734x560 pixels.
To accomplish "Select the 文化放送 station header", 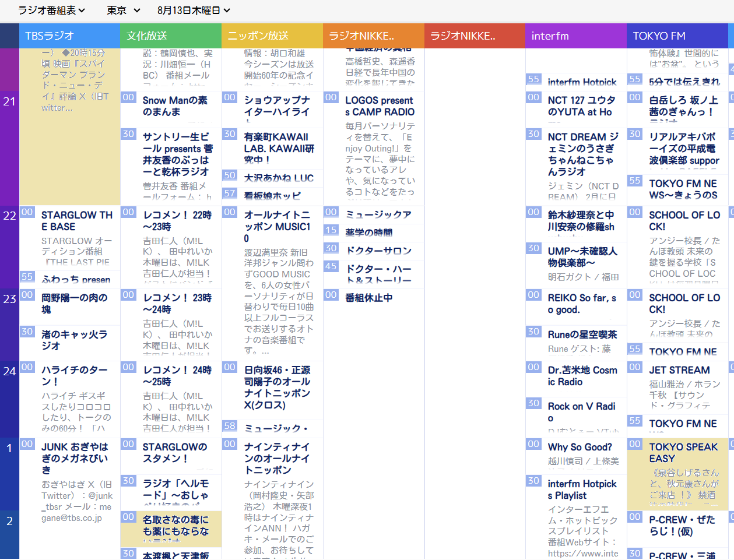I will (x=171, y=36).
